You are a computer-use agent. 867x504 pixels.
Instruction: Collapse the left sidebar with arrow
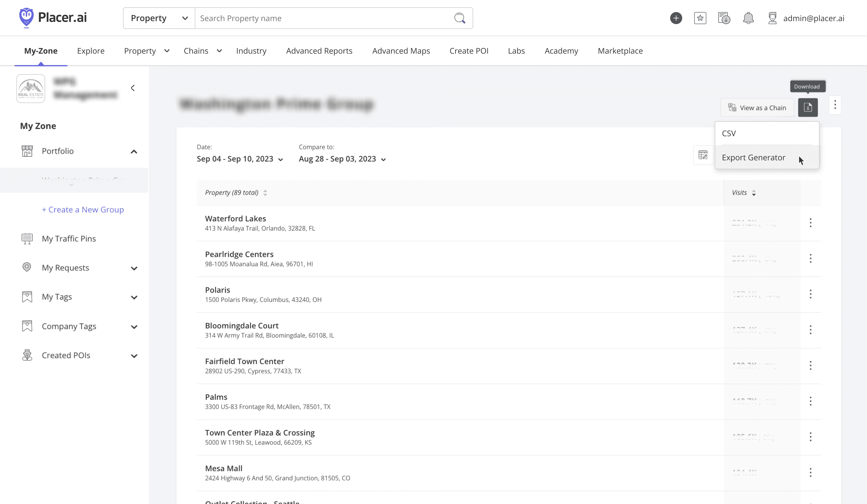133,88
